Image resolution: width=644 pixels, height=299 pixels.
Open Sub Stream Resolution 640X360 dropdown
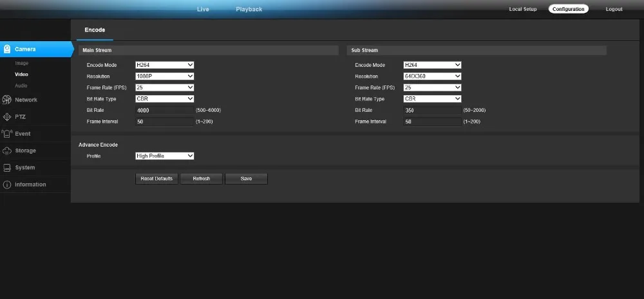click(433, 77)
